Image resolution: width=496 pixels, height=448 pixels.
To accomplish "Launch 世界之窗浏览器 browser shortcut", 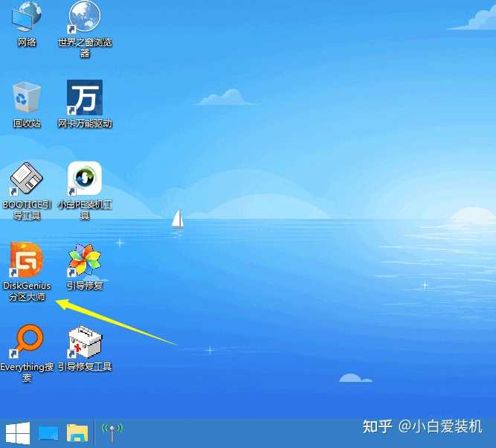I will [x=85, y=16].
